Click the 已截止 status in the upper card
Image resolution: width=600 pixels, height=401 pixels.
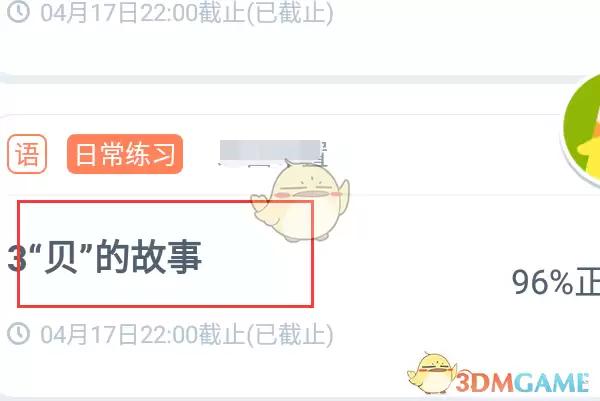point(290,13)
